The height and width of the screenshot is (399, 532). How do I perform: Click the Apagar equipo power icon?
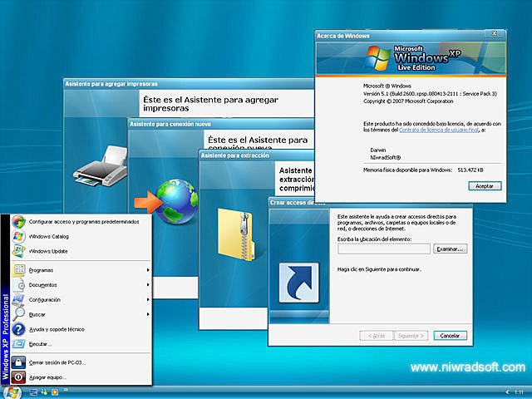[x=18, y=377]
